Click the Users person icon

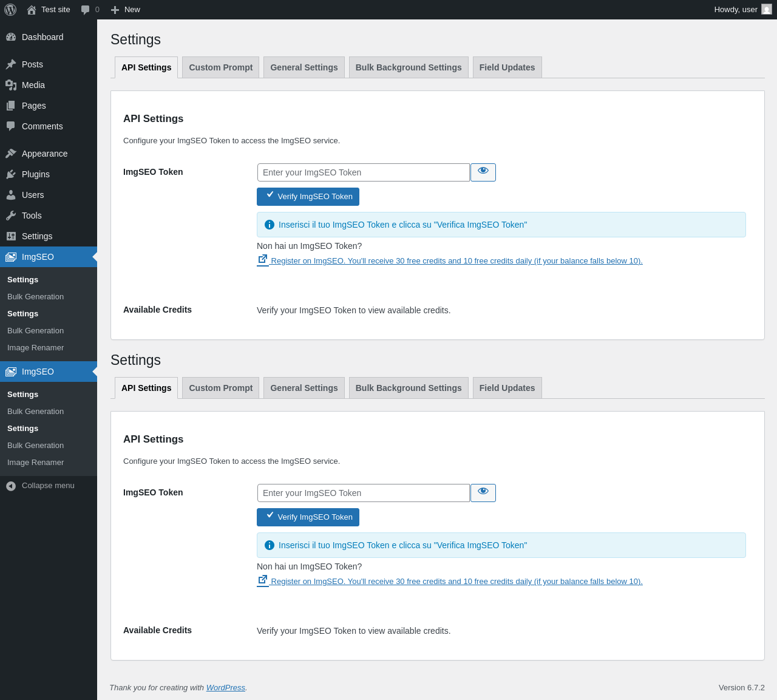click(11, 195)
